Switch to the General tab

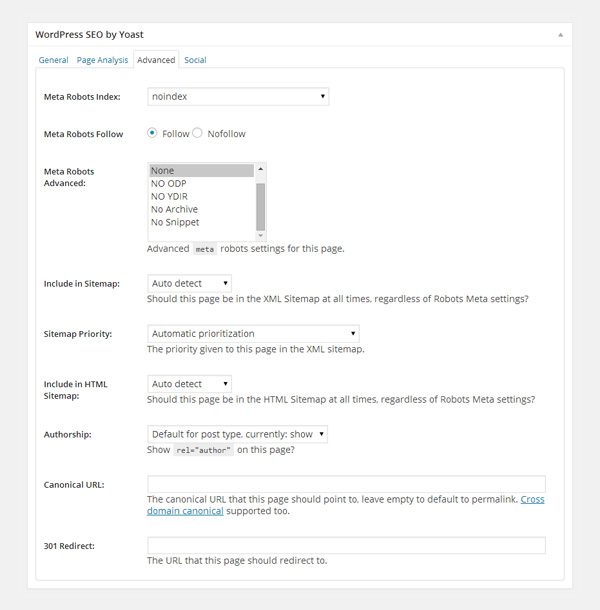(x=53, y=60)
